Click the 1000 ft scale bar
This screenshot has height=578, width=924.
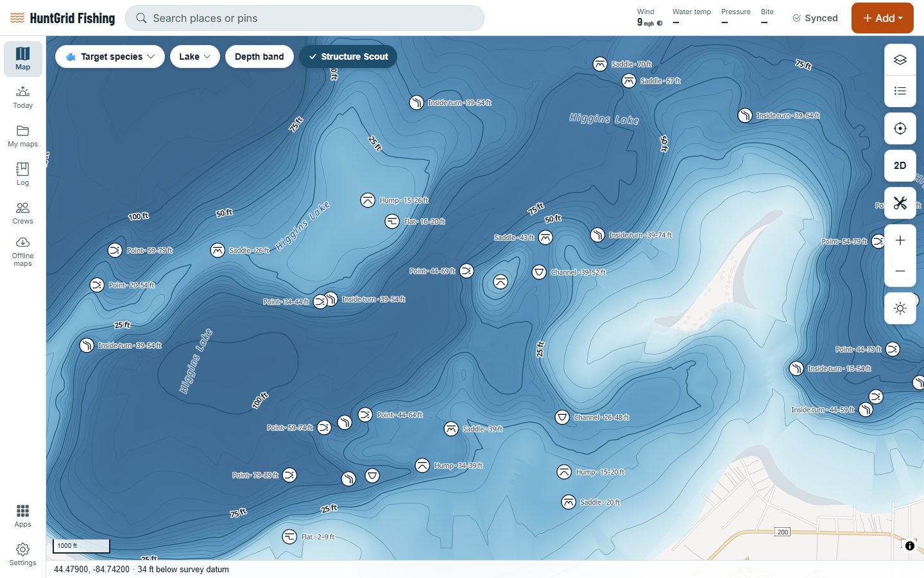click(x=81, y=546)
